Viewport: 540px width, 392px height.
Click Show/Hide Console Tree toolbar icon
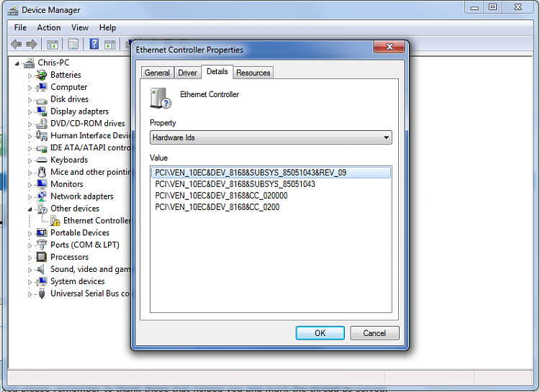[53, 45]
